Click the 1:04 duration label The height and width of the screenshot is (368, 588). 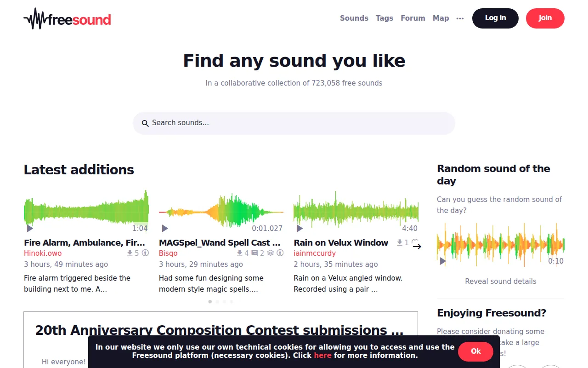(x=140, y=228)
